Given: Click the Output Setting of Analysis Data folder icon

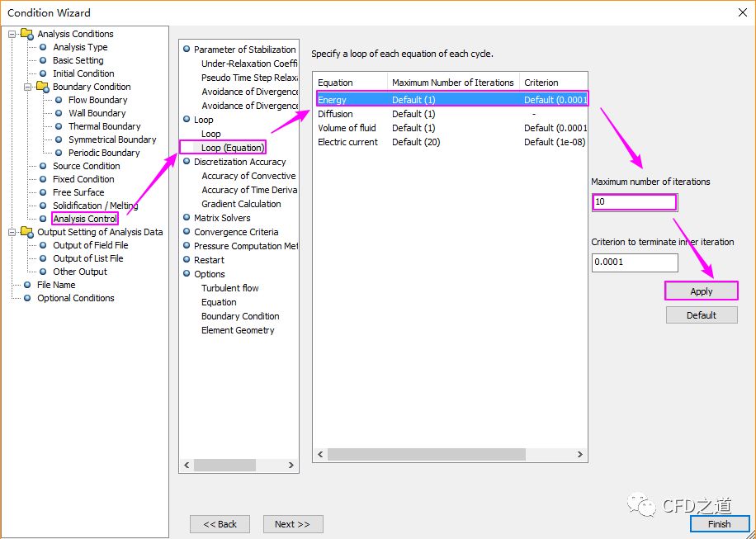Looking at the screenshot, I should 27,232.
